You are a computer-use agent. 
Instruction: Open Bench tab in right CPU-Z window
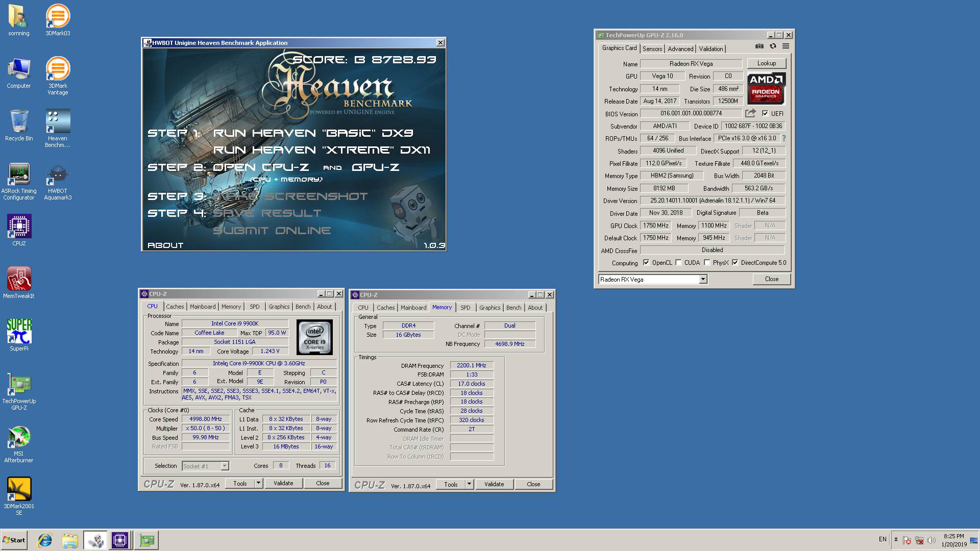513,308
